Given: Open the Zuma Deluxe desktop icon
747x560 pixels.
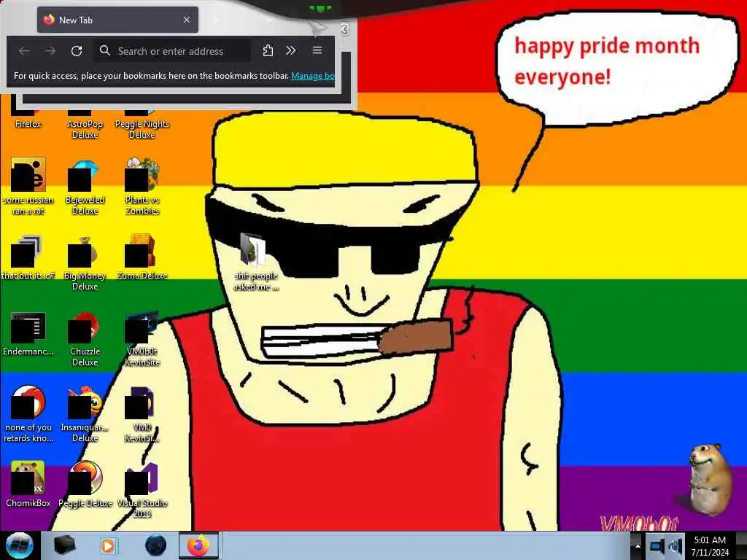Looking at the screenshot, I should (142, 257).
